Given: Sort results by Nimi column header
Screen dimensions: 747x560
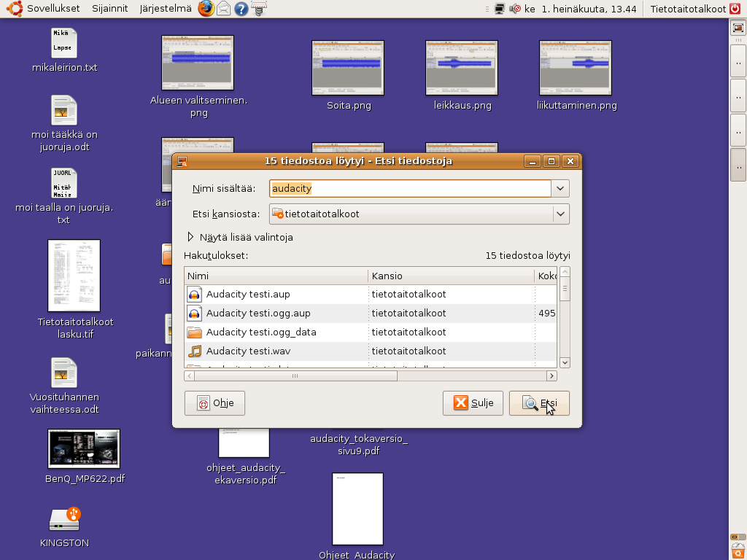Looking at the screenshot, I should click(x=276, y=276).
